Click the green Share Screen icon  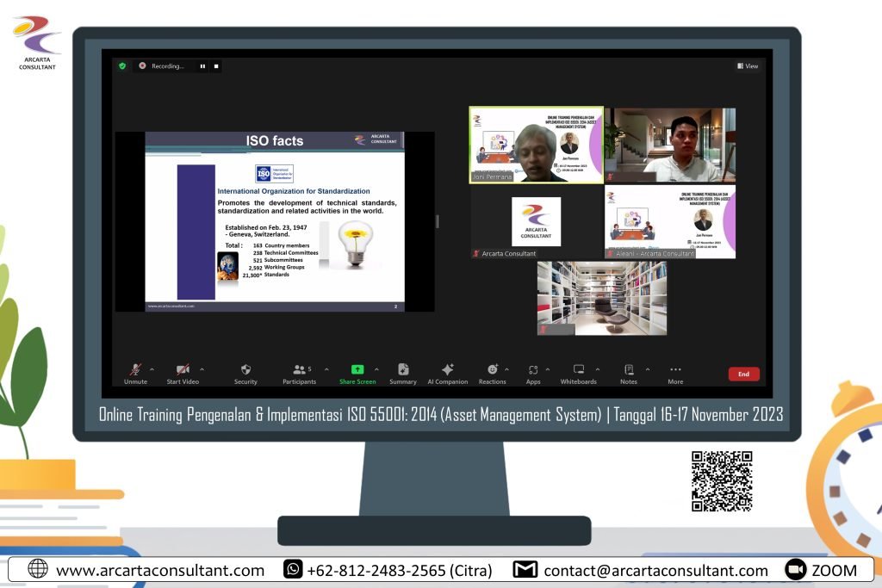tap(357, 370)
